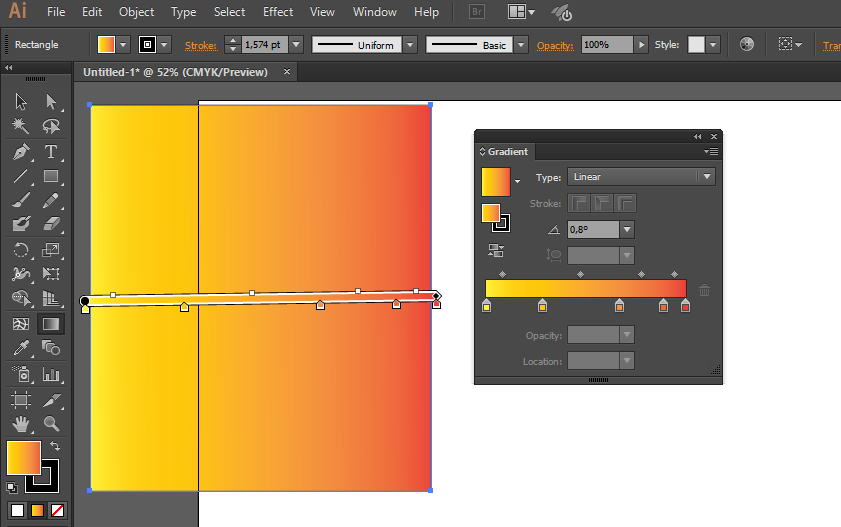Screen dimensions: 841x527
Task: Open gradient angle dropdown arrow
Action: click(626, 229)
